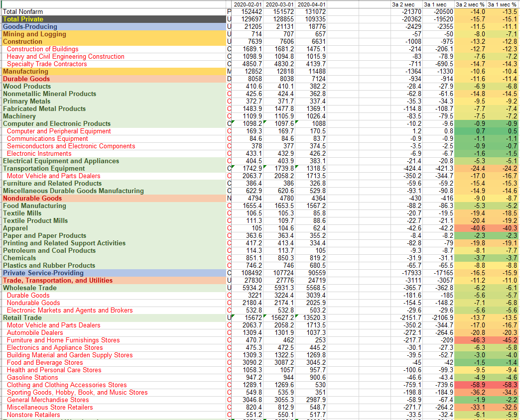Click the Machinery row label

[19, 116]
